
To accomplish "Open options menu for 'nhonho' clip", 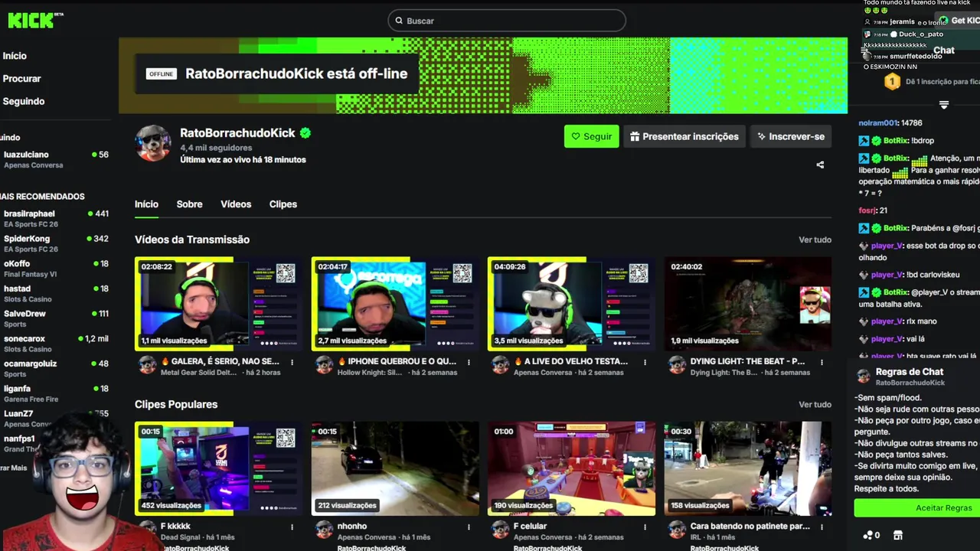I will coord(469,527).
